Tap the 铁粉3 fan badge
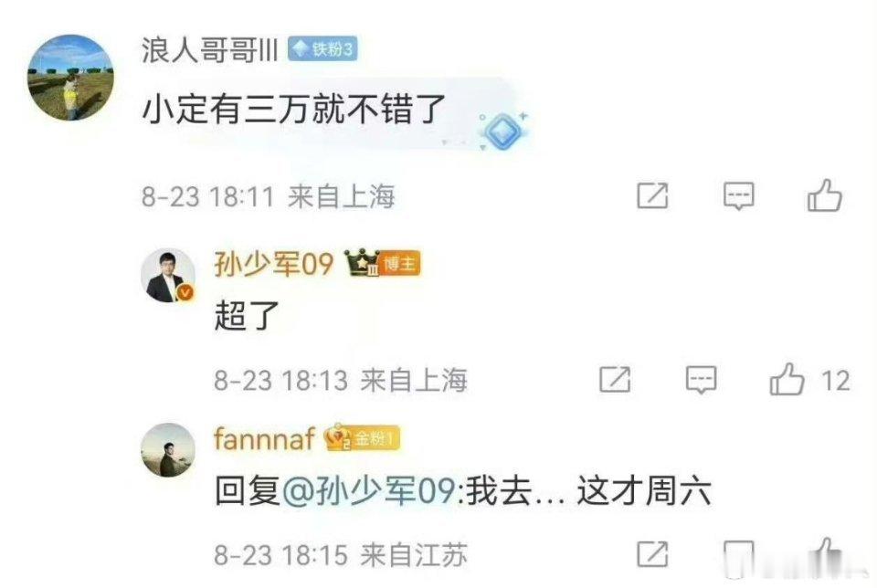 [x=322, y=49]
